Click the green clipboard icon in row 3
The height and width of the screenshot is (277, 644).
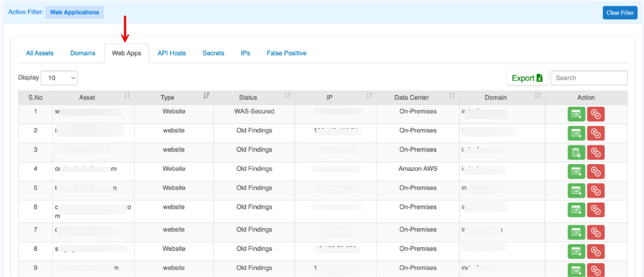577,153
